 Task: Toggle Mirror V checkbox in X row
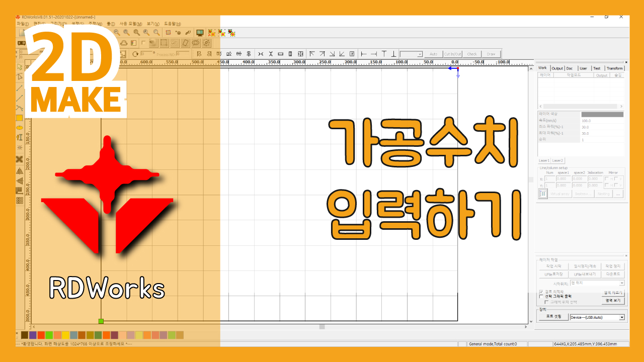click(616, 178)
